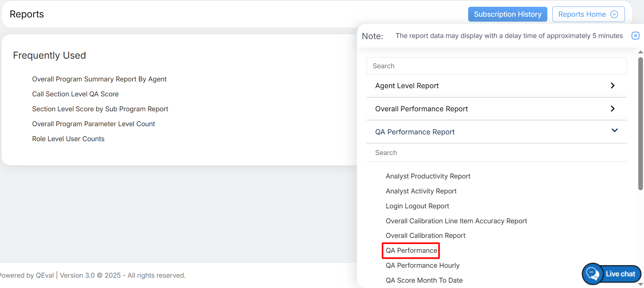Open QA Score Month To Date
Viewport: 644px width, 288px height.
(x=424, y=281)
